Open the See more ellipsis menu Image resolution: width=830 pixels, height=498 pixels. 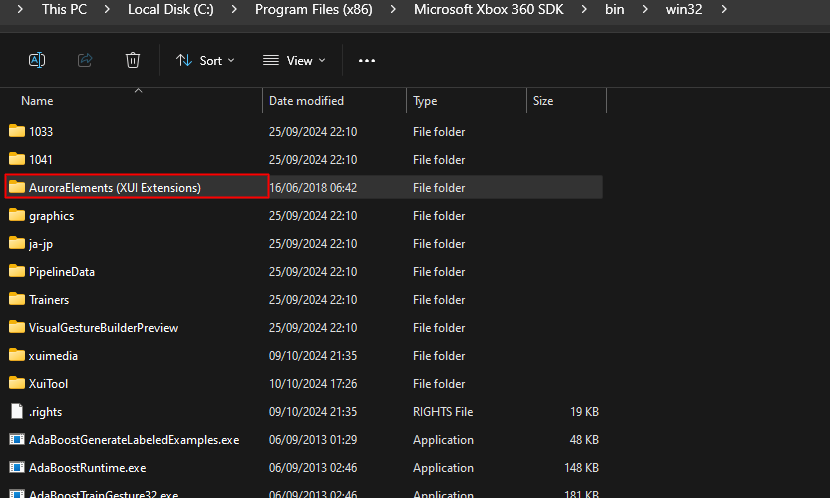coord(367,61)
